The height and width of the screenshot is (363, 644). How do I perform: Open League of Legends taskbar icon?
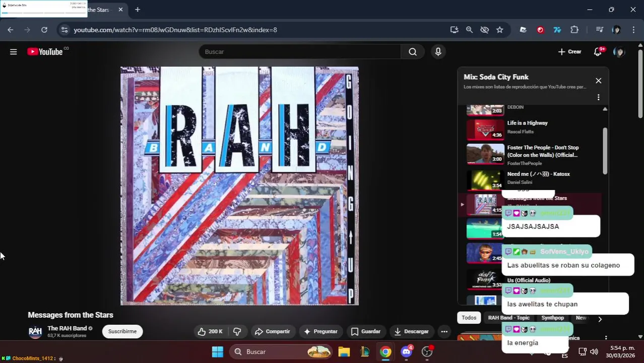coord(365,352)
